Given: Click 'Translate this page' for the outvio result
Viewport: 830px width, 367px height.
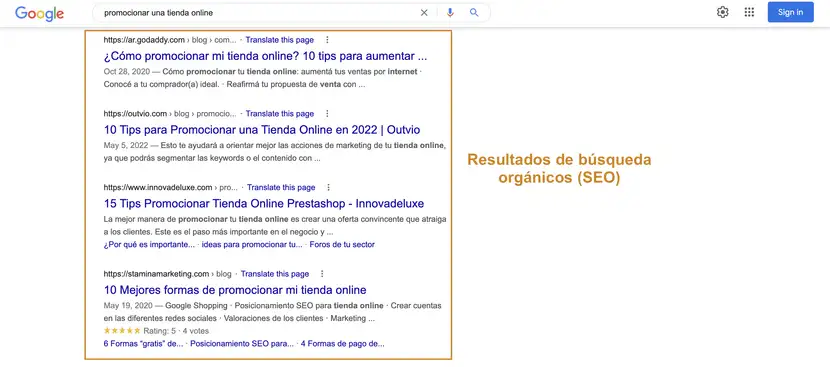Looking at the screenshot, I should 279,113.
